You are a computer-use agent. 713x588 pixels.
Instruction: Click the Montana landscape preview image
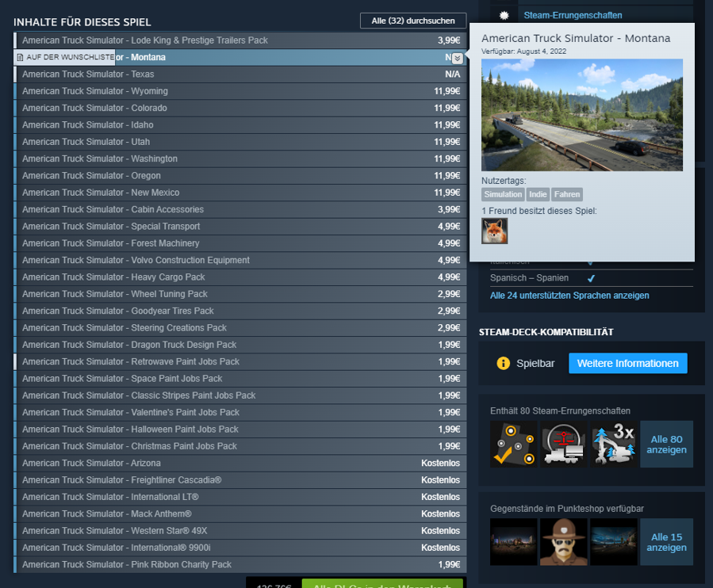[x=582, y=115]
